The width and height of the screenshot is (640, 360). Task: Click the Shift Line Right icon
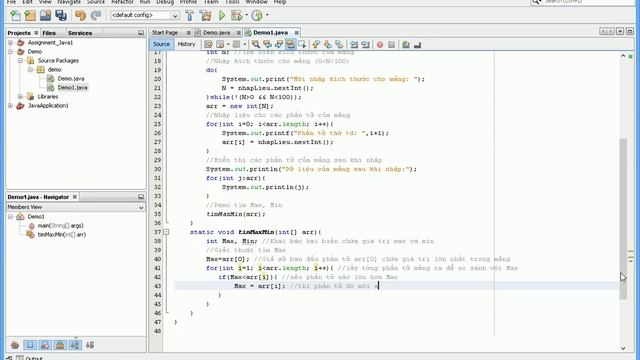365,44
